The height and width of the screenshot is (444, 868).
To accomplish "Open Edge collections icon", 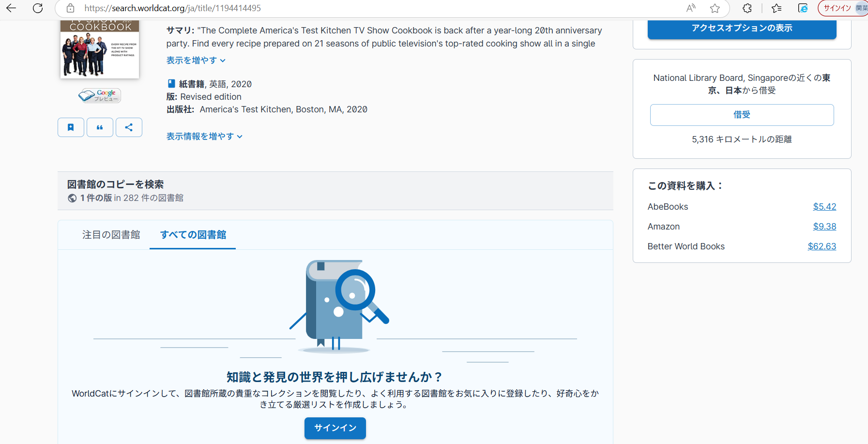I will pyautogui.click(x=803, y=8).
